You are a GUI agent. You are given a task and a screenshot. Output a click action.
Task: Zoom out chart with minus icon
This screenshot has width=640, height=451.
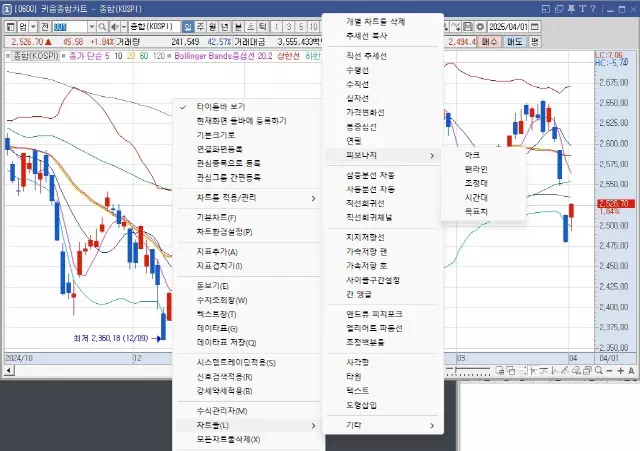(609, 371)
